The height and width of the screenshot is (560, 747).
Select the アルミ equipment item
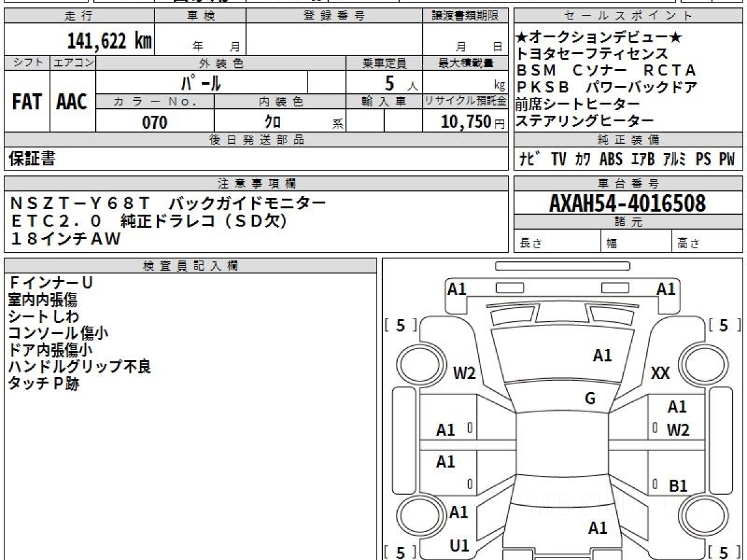point(674,159)
